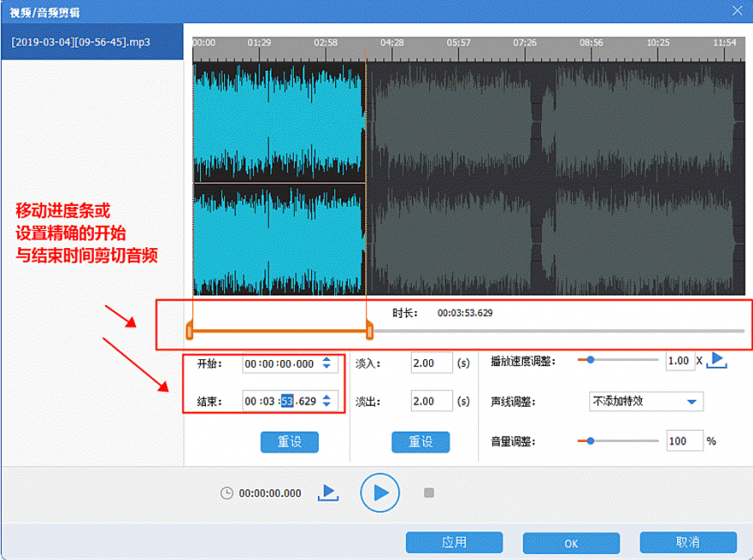Increase the end time with up arrow

tap(327, 397)
